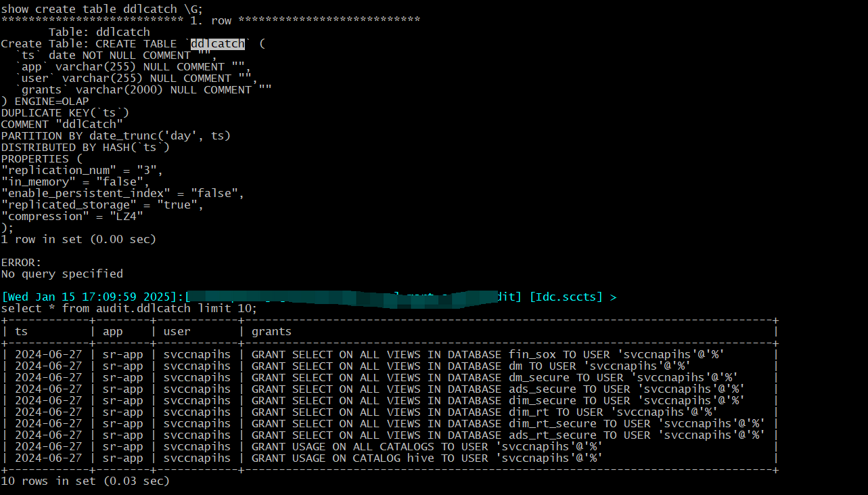Click the date in the fin_sox row
This screenshot has height=495, width=868.
click(49, 354)
